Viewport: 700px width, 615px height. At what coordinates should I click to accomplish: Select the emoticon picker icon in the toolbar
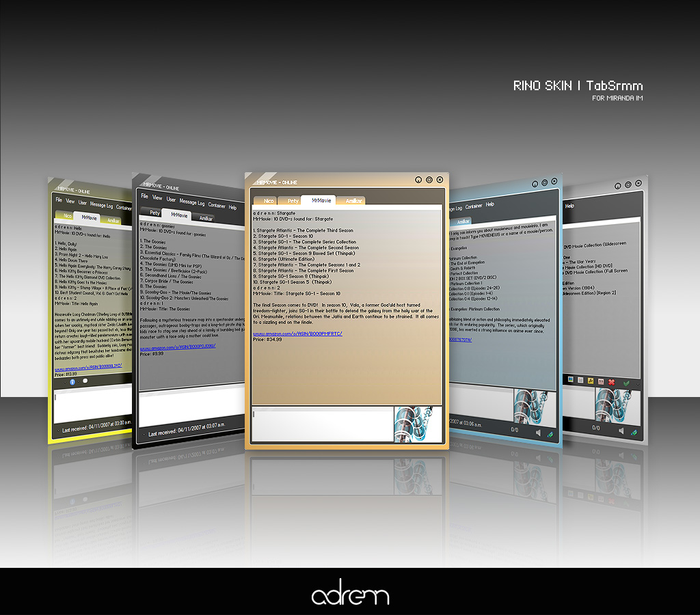571,380
